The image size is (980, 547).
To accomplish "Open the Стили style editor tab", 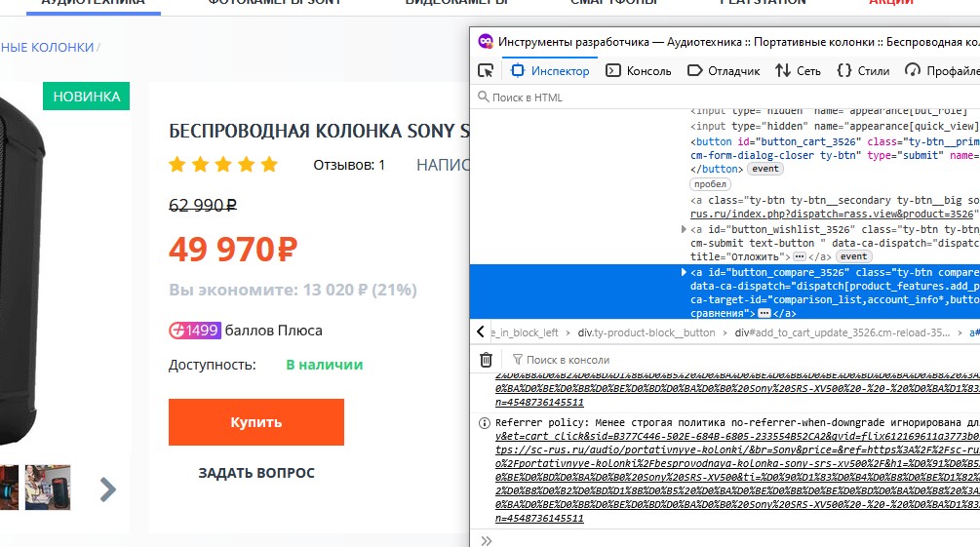I will 863,70.
